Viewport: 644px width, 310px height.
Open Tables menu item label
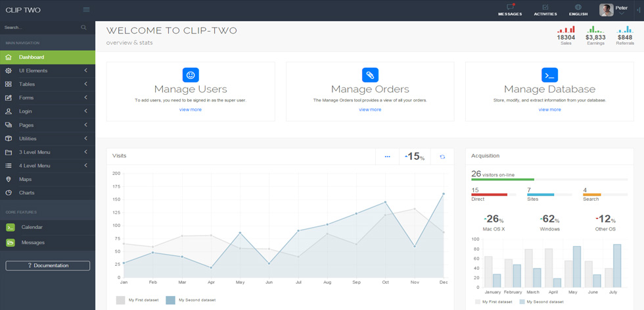pyautogui.click(x=27, y=84)
